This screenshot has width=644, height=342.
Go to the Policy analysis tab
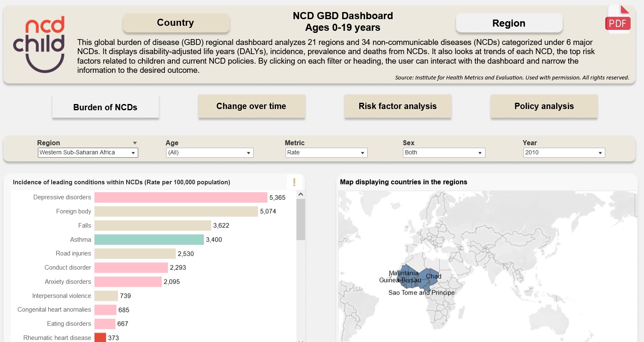544,107
